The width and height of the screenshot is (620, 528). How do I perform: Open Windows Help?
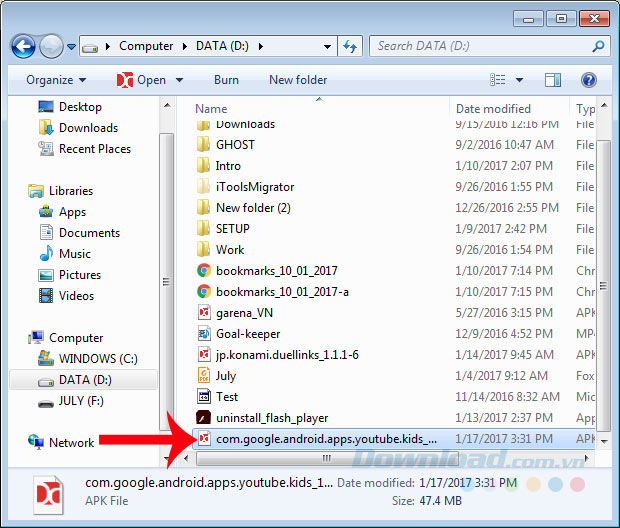pos(589,80)
